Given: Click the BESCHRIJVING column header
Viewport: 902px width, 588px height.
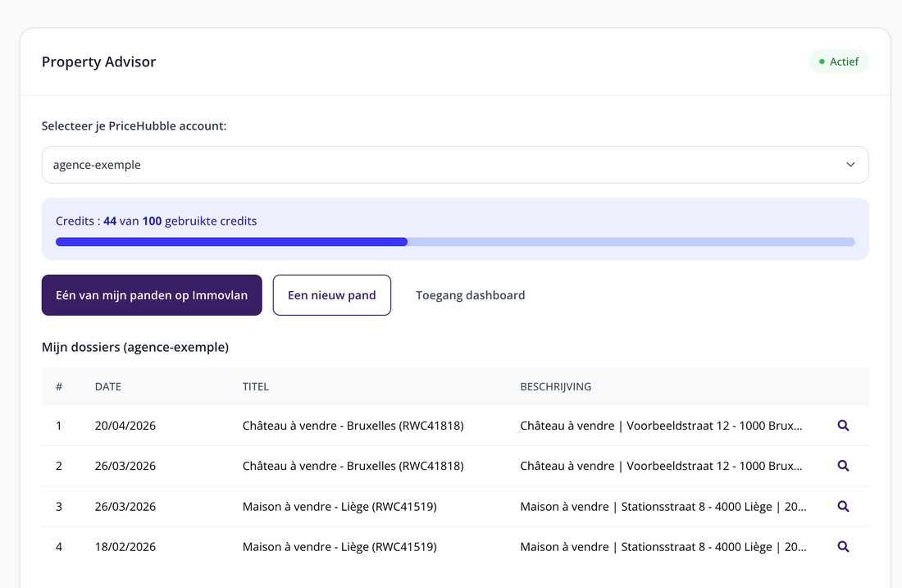Looking at the screenshot, I should pos(556,386).
